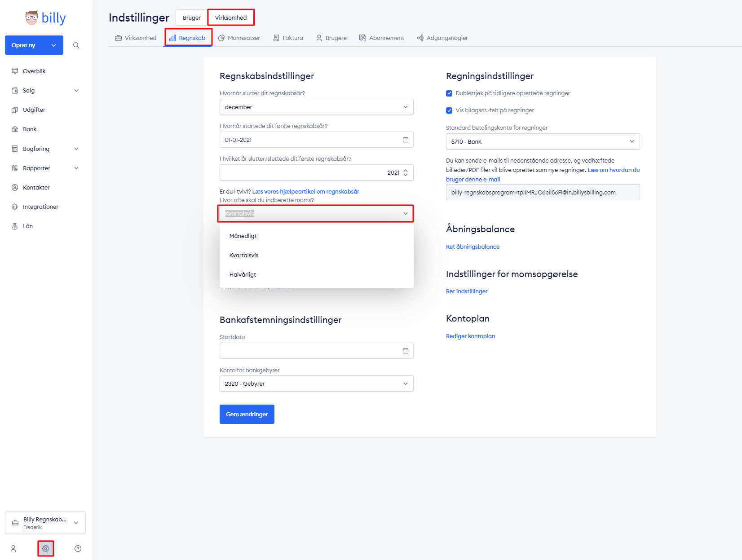Open the Adgangsnøgler sub-tab

[442, 38]
